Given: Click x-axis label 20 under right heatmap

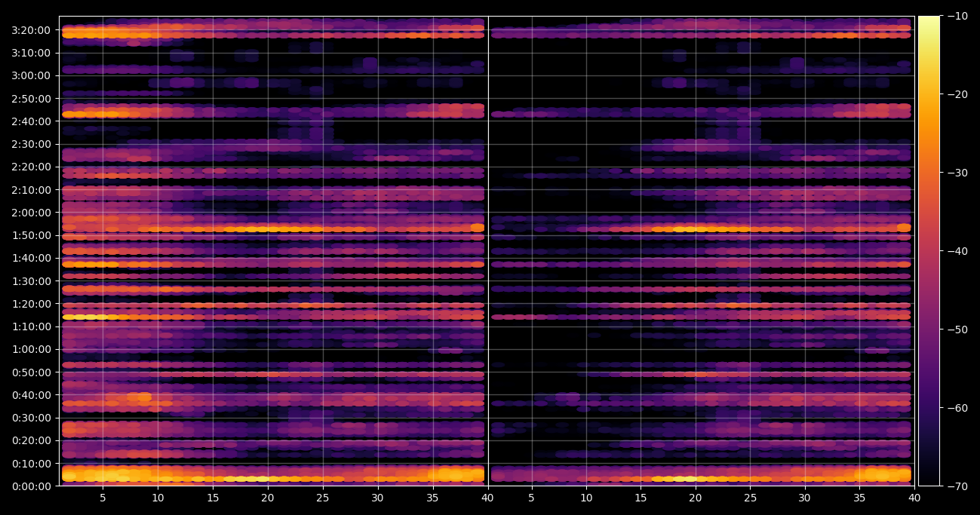Looking at the screenshot, I should pyautogui.click(x=696, y=498).
